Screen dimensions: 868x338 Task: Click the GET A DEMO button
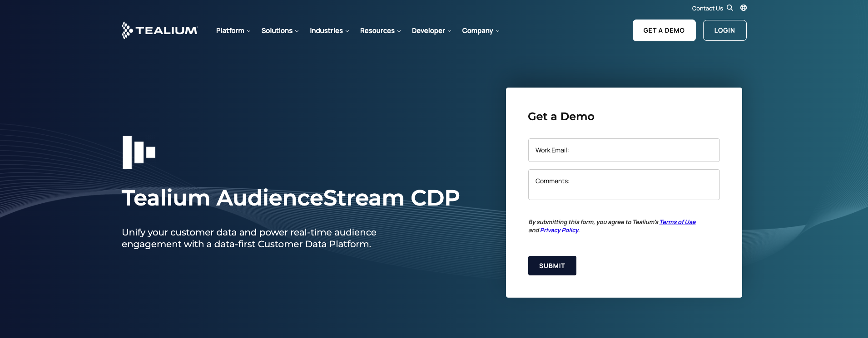(664, 30)
